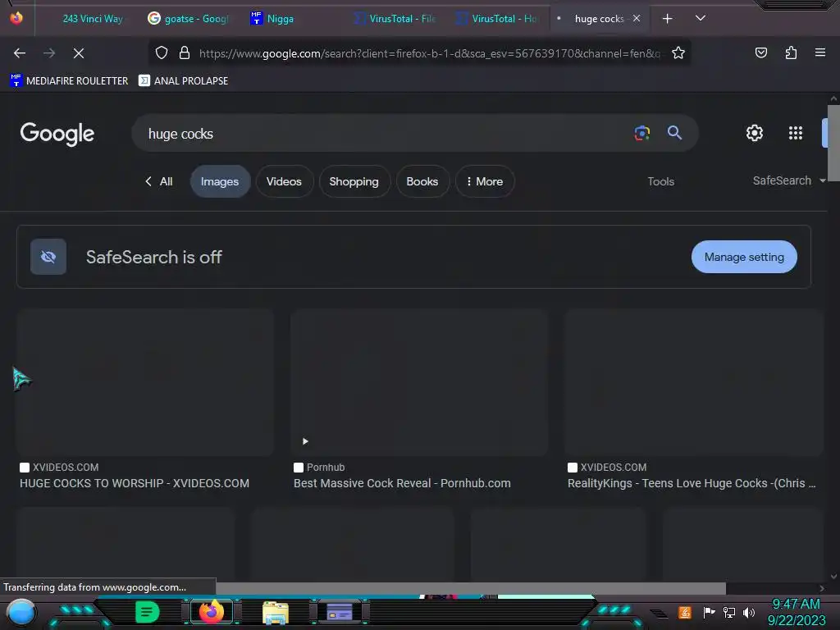The height and width of the screenshot is (630, 840).
Task: Open the Google apps grid
Action: (x=796, y=133)
